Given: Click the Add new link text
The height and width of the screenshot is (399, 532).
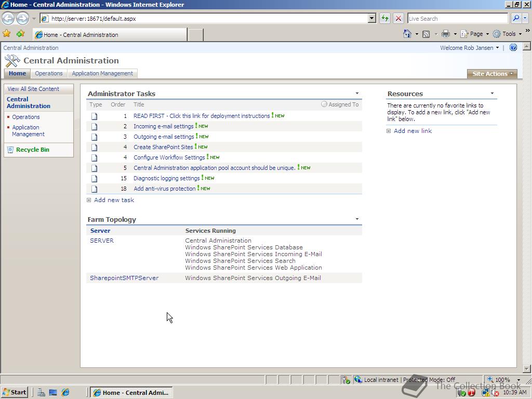Looking at the screenshot, I should 413,131.
